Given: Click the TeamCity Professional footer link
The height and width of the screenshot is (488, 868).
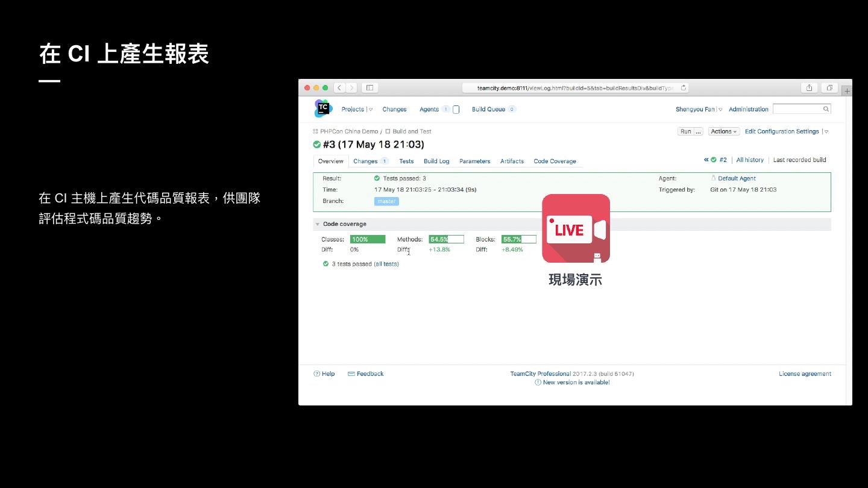Looking at the screenshot, I should pyautogui.click(x=541, y=374).
